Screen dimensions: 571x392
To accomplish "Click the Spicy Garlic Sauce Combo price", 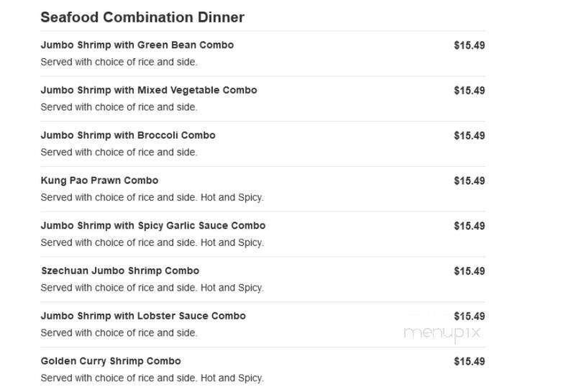I will click(470, 227).
